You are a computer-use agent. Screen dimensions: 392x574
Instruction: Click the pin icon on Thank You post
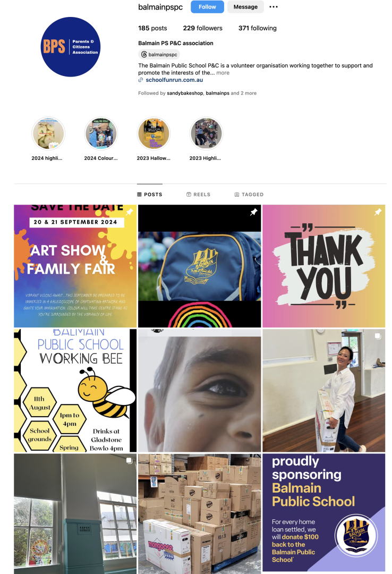pyautogui.click(x=378, y=212)
